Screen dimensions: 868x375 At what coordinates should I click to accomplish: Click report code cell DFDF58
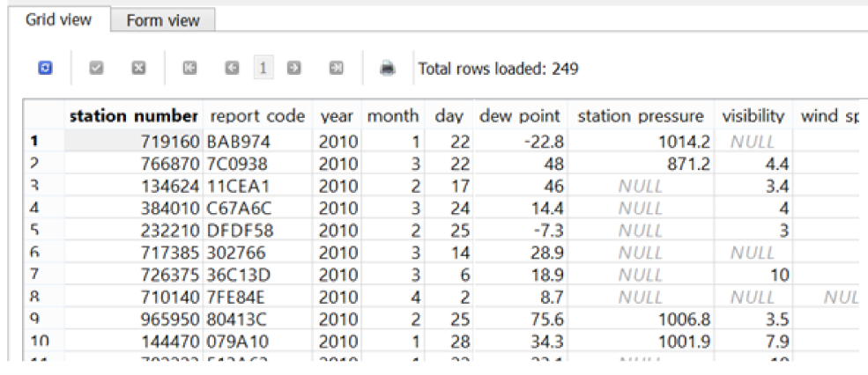point(257,230)
